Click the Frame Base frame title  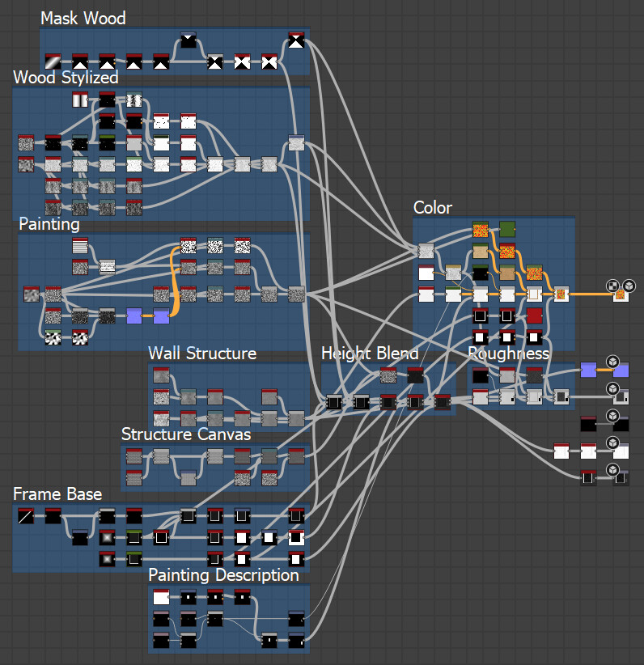click(57, 494)
